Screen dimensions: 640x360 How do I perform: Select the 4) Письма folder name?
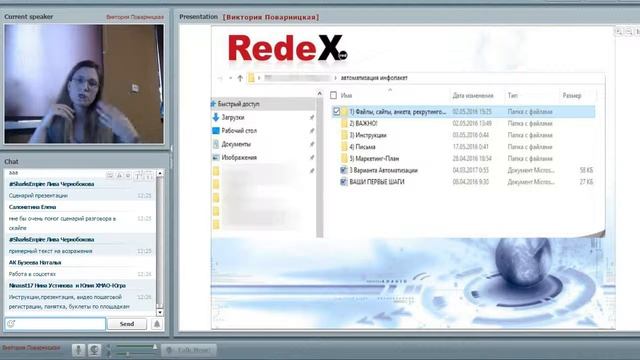362,147
